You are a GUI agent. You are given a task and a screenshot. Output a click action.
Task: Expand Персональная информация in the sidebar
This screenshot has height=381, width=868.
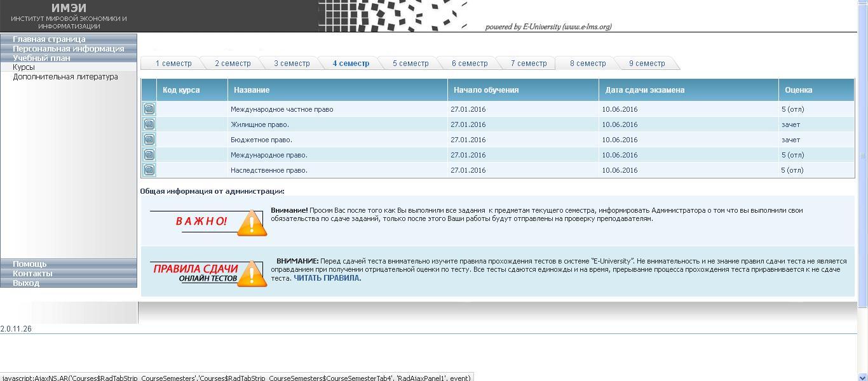coord(68,48)
